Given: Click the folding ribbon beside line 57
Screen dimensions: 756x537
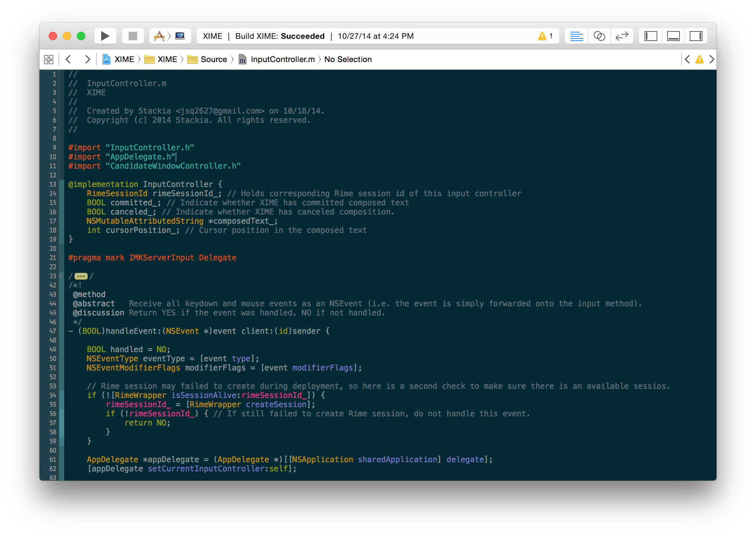Looking at the screenshot, I should (x=62, y=423).
